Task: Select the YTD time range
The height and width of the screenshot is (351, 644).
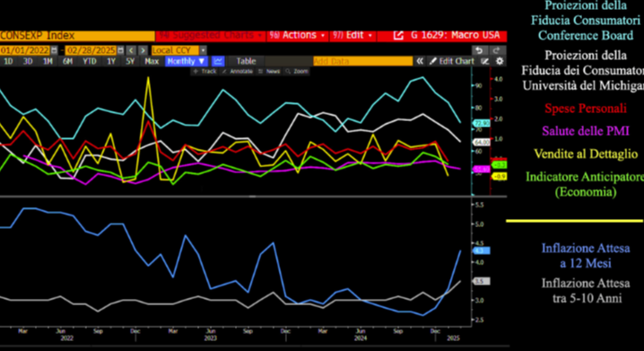Action: 89,61
